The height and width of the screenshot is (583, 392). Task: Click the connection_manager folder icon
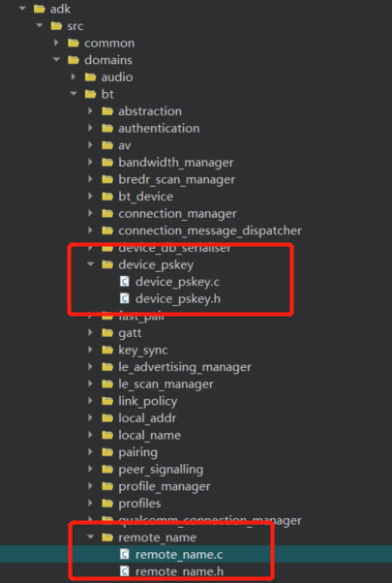point(107,213)
